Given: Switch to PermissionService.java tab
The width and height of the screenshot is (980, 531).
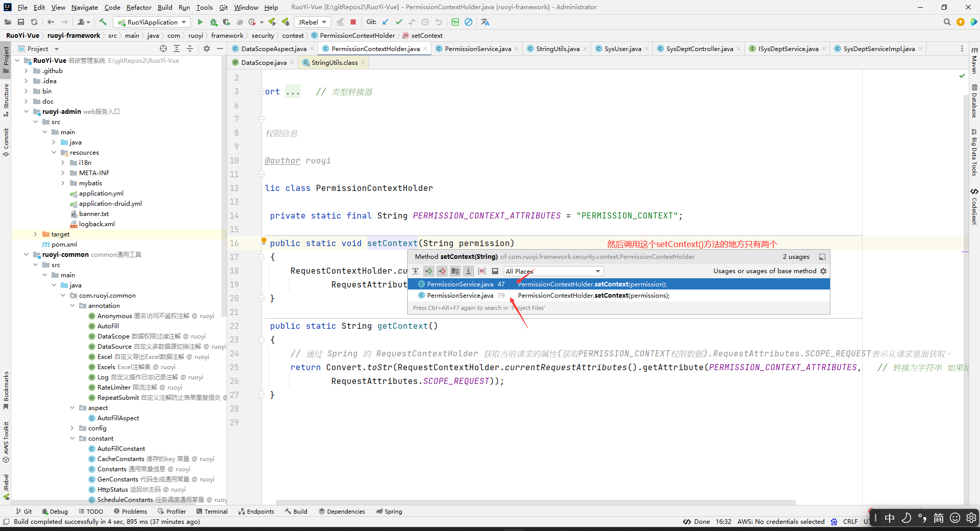Looking at the screenshot, I should 478,49.
